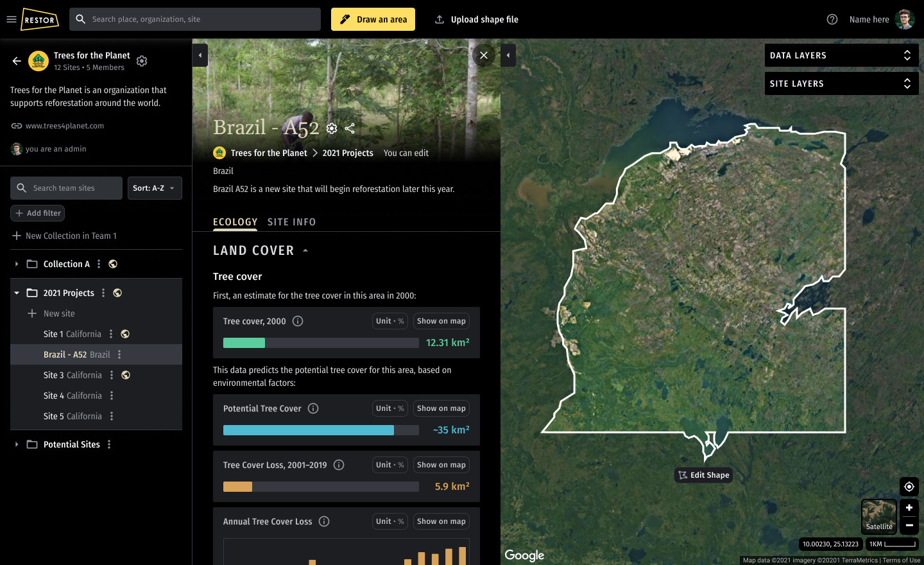Toggle the globe visibility icon on Site 3
Screen dimensions: 924x565
tap(126, 375)
